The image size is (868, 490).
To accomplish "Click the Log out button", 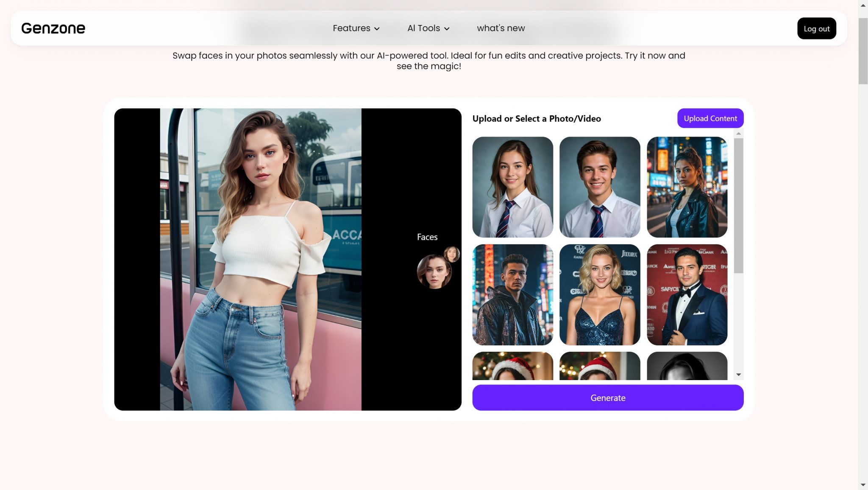I will (816, 28).
